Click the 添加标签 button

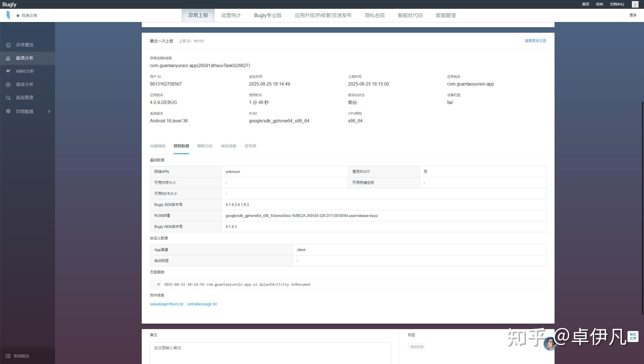(417, 347)
